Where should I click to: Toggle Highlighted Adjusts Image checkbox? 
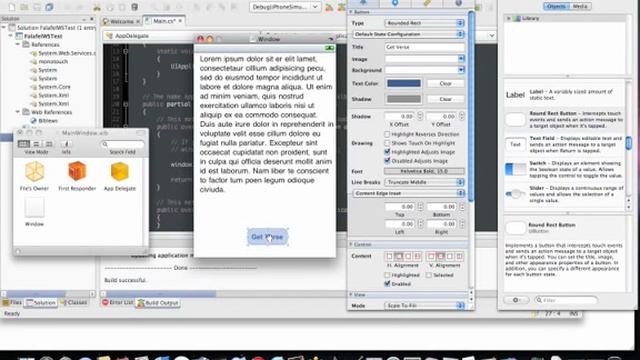point(387,152)
